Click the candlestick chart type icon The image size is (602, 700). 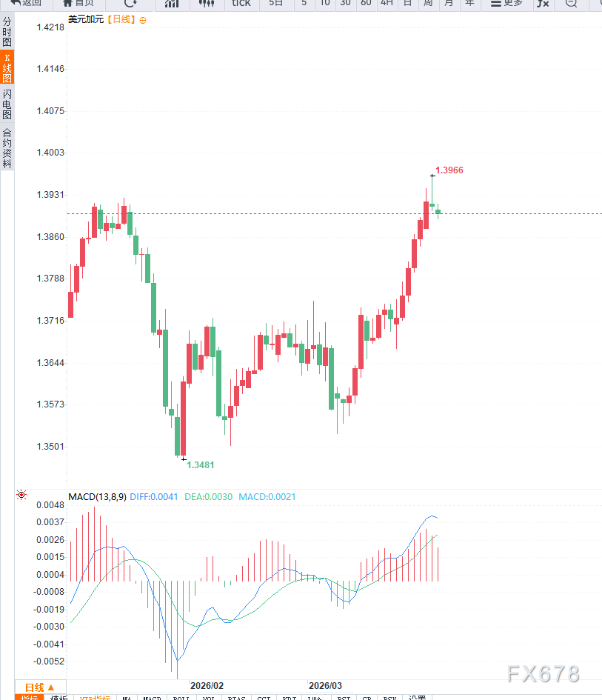207,3
